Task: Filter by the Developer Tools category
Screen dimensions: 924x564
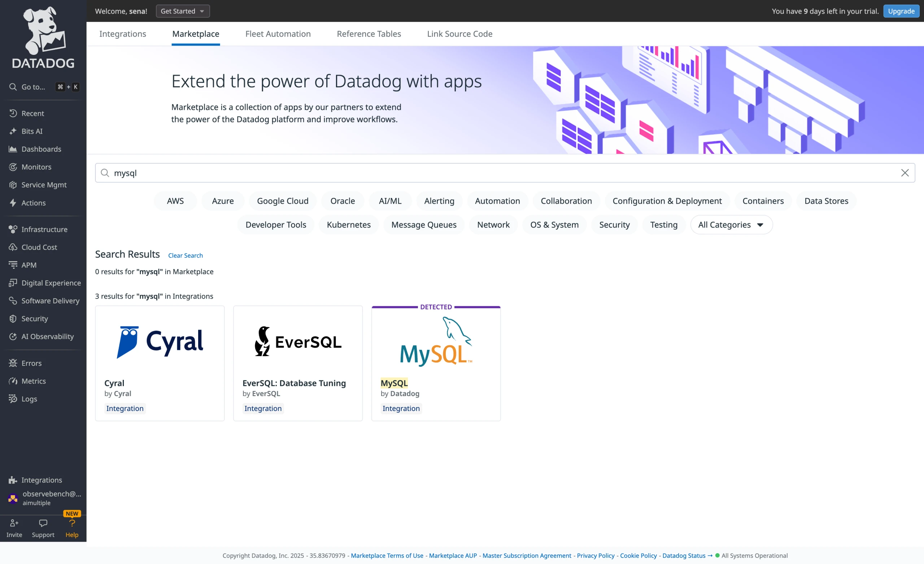Action: tap(276, 224)
